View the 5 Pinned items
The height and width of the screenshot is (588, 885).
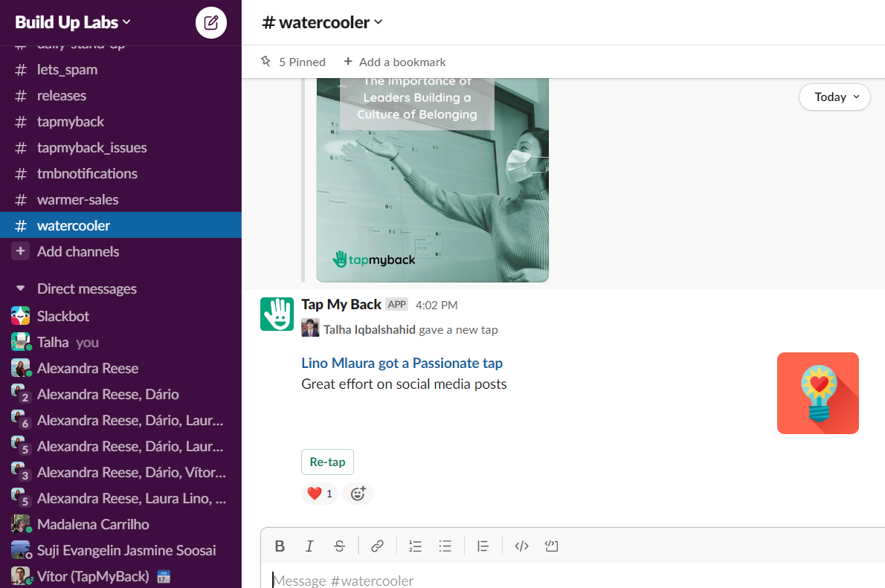(x=294, y=62)
